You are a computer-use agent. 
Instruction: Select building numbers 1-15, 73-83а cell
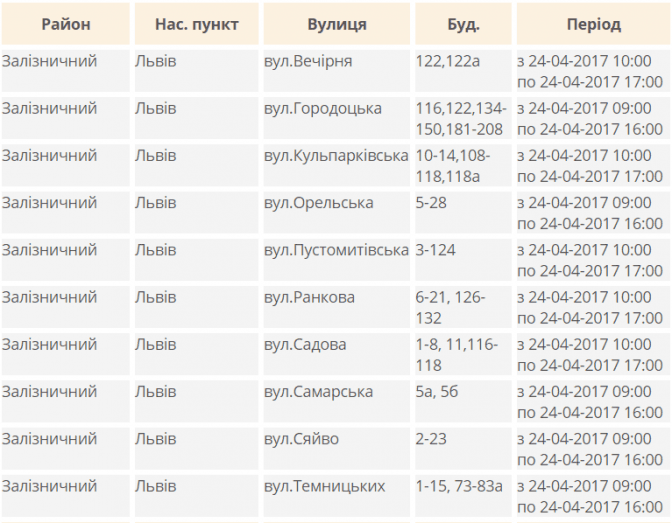point(459,486)
